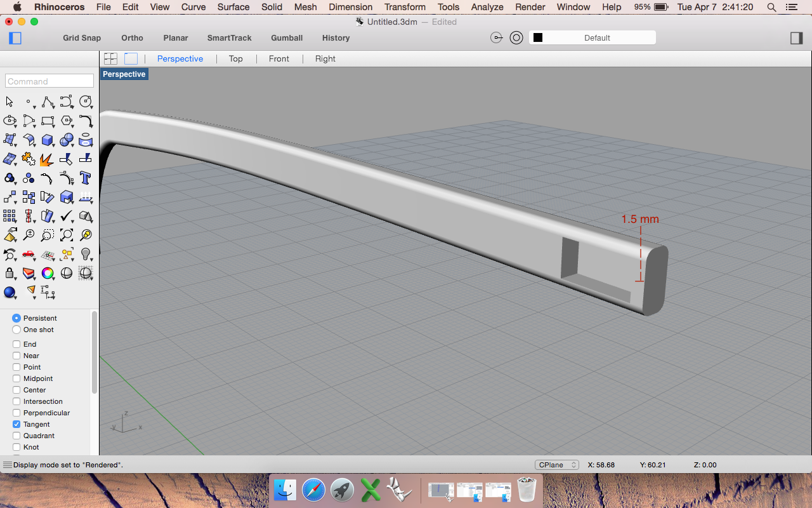Toggle Grid Snap in the toolbar
This screenshot has width=812, height=508.
tap(81, 38)
